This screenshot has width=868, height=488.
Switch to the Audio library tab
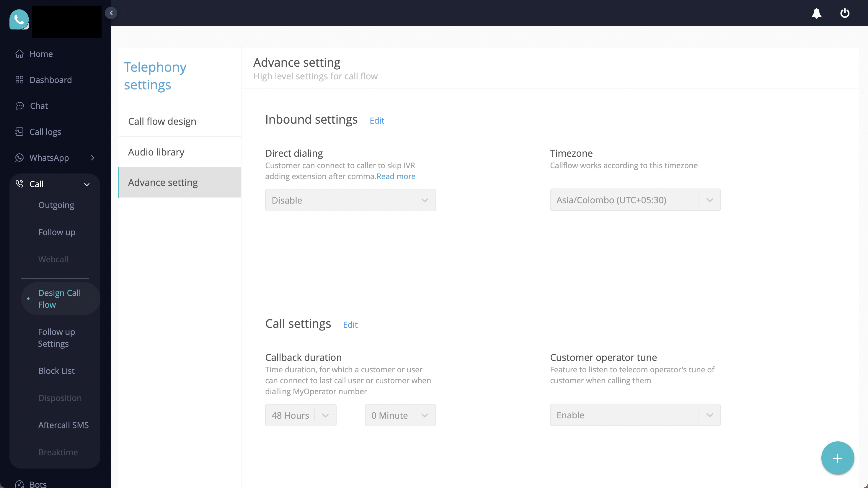(156, 152)
